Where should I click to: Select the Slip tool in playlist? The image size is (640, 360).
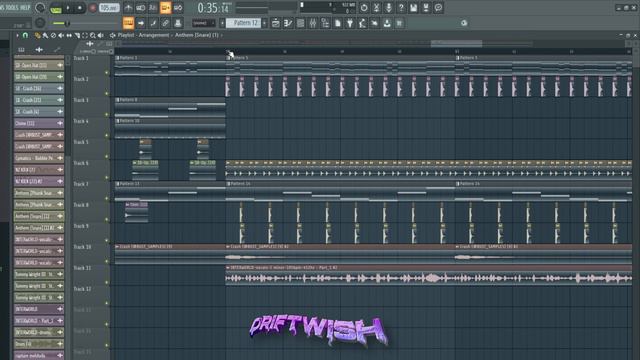click(x=69, y=36)
